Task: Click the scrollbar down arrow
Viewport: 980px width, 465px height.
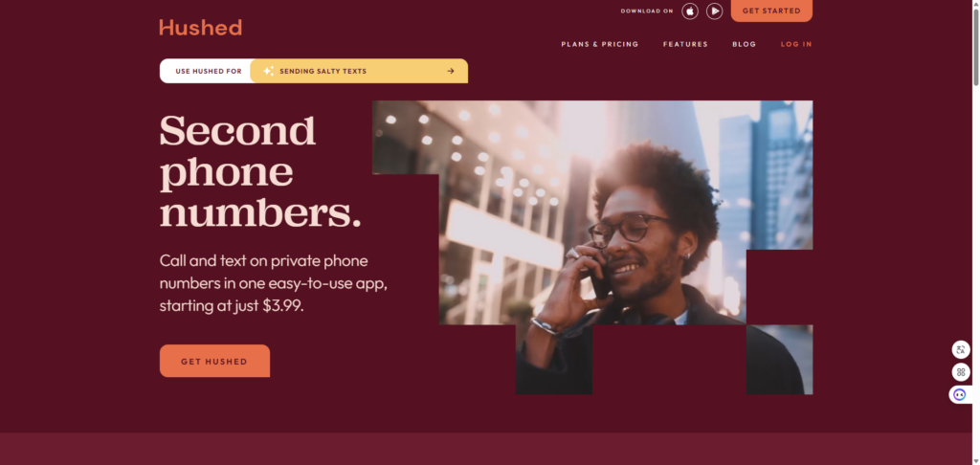Action: coord(975,460)
